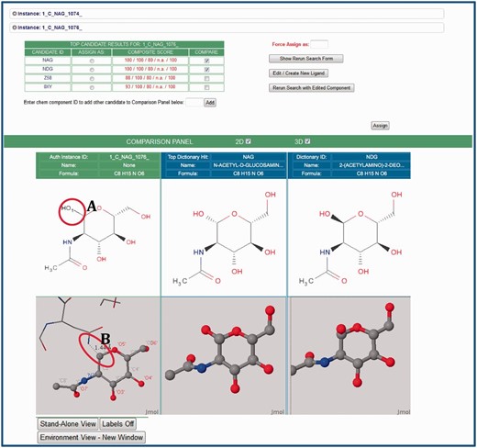
Task: Click composite score for Z58 row
Action: [150, 78]
